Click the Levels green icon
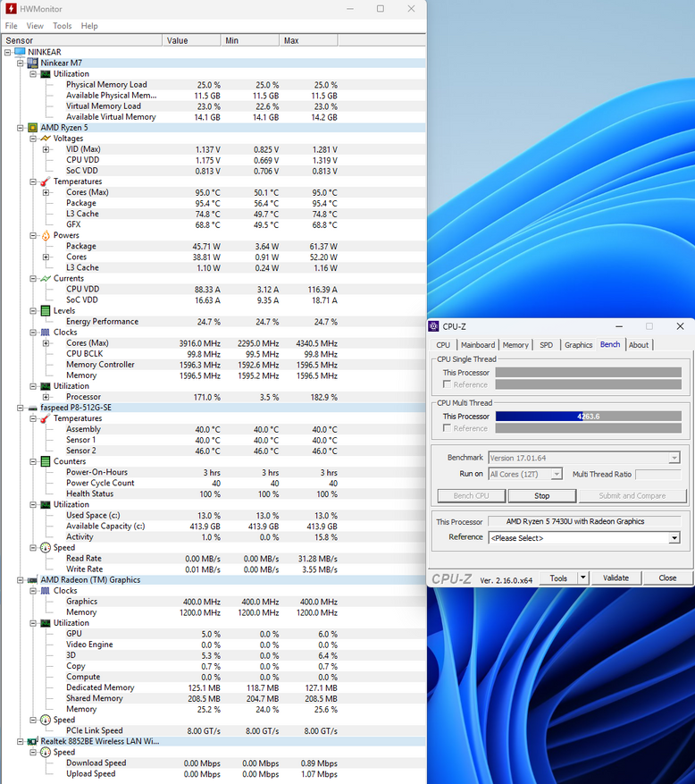Image resolution: width=695 pixels, height=784 pixels. coord(46,310)
